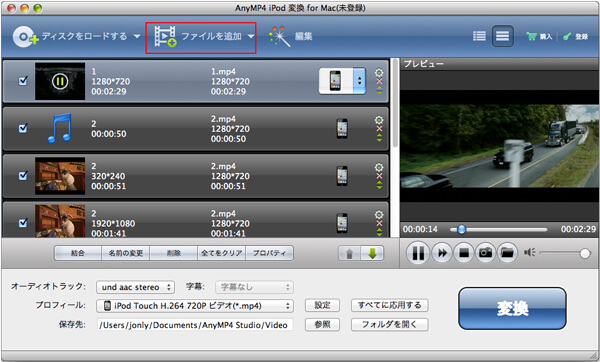Open settings gear for the 1920*1080 row
The height and width of the screenshot is (362, 600).
[x=379, y=214]
